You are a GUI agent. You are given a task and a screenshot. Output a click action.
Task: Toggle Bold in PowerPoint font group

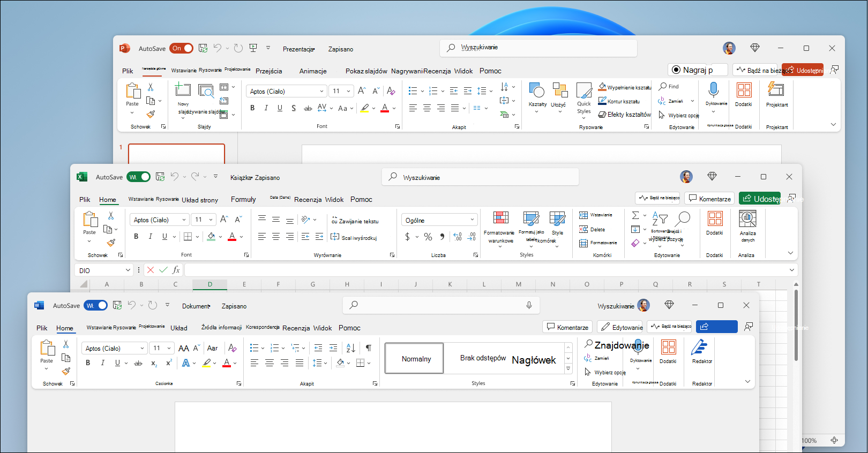[x=252, y=108]
